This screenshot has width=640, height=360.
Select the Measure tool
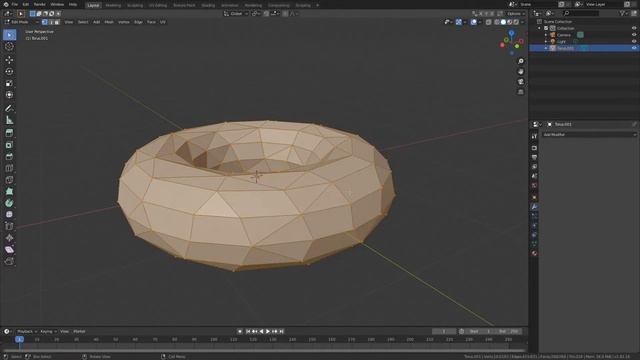[x=9, y=120]
